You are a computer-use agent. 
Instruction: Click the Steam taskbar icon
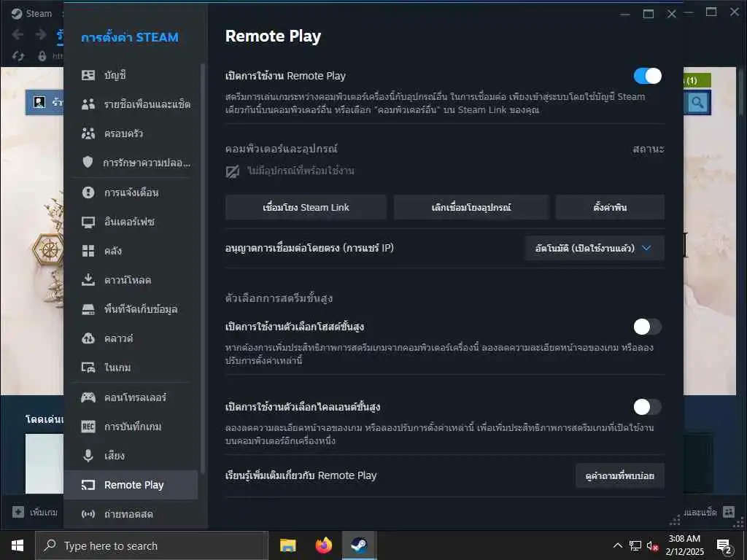[x=359, y=545]
